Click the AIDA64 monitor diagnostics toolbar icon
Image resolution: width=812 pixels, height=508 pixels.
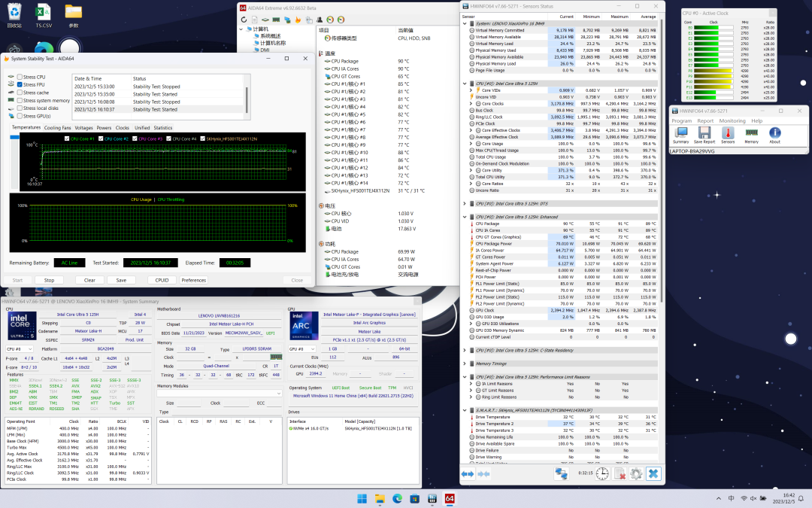(x=287, y=20)
